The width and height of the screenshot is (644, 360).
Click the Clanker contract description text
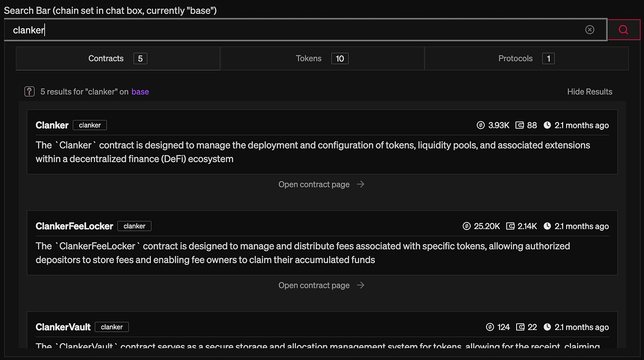point(313,152)
